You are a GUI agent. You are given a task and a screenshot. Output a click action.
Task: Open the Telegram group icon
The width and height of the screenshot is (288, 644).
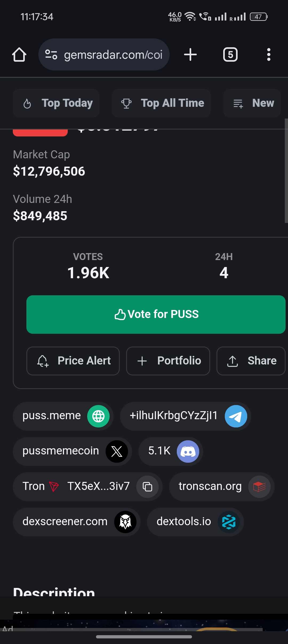point(236,416)
